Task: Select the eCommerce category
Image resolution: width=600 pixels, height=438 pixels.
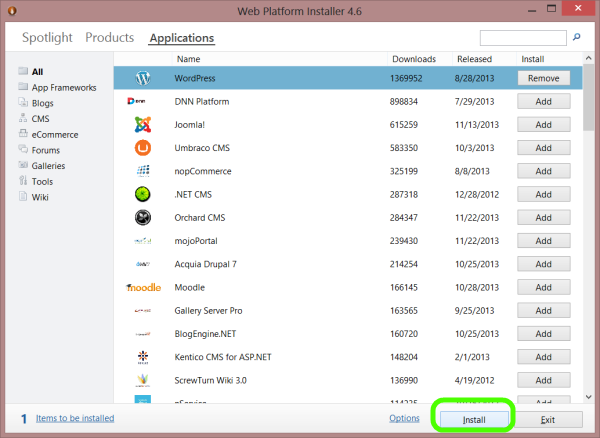Action: click(x=54, y=134)
